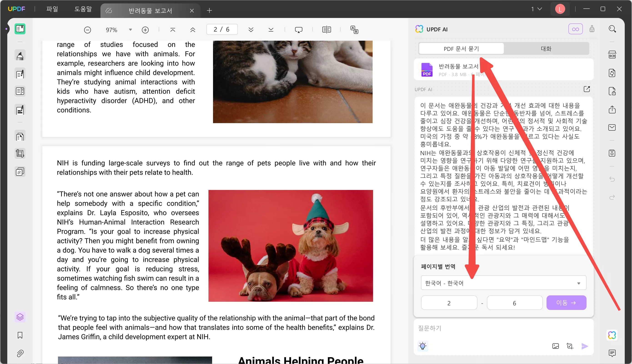Open the zoom percentage dropdown
Viewport: 632px width, 364px height.
point(130,30)
